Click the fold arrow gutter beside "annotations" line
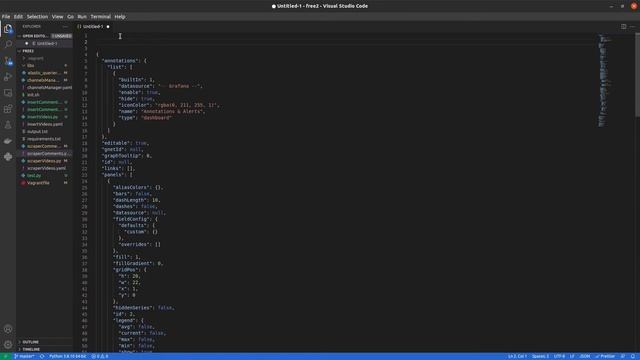This screenshot has width=640, height=360. pos(92,61)
